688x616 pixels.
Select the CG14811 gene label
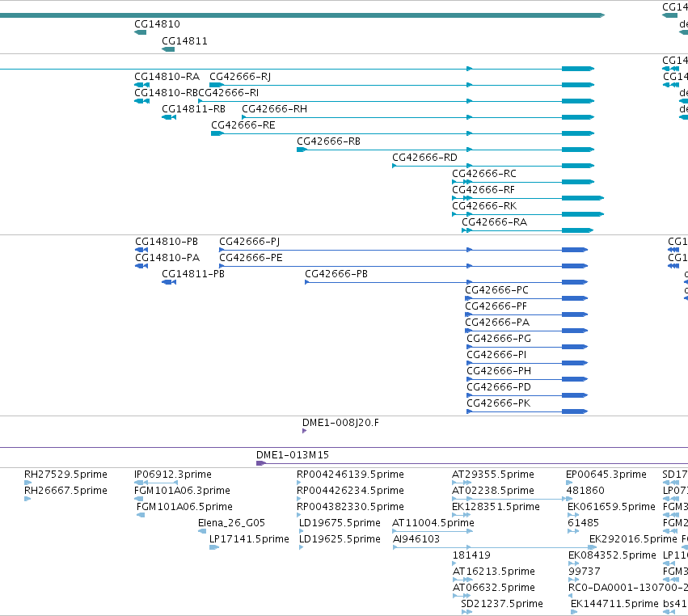tap(184, 41)
